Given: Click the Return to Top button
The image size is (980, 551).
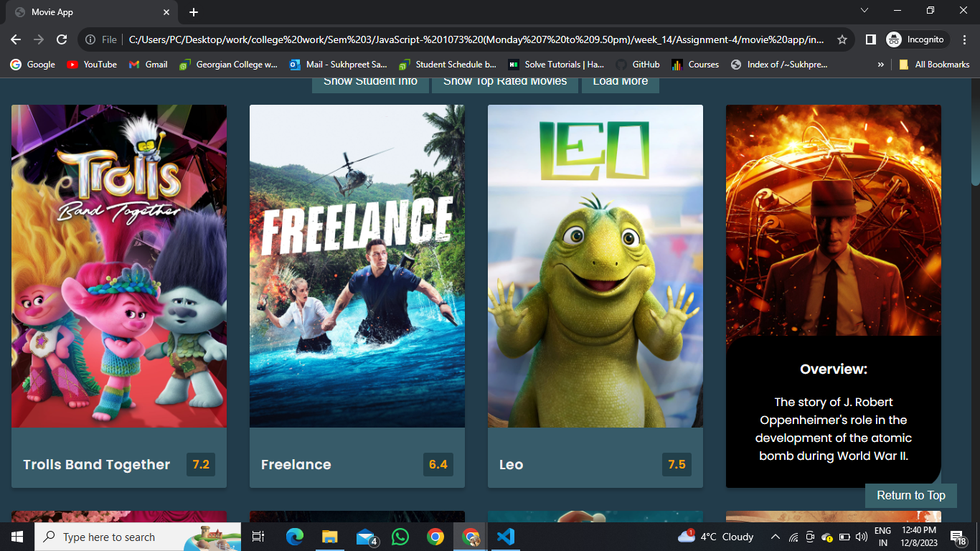Looking at the screenshot, I should 911,496.
